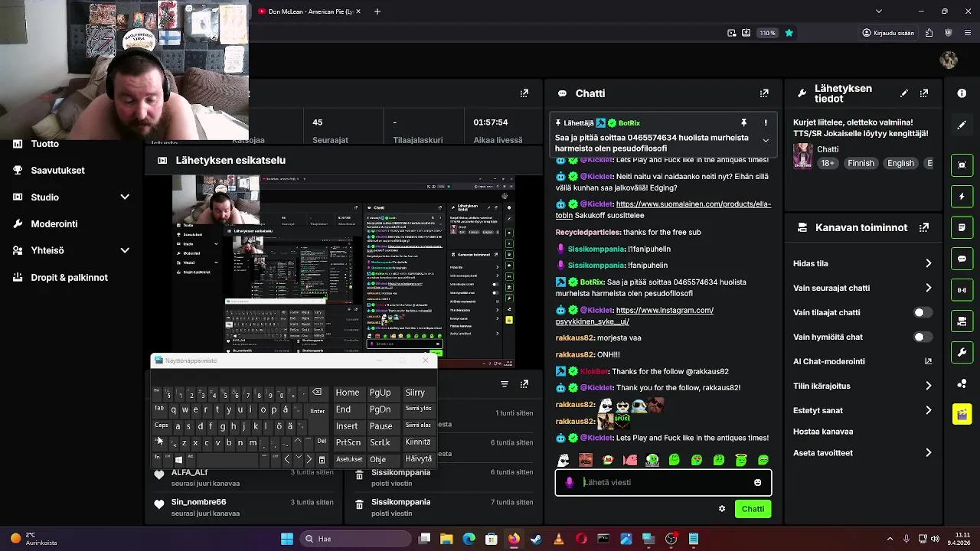Open the browser tab list dropdown

878,11
